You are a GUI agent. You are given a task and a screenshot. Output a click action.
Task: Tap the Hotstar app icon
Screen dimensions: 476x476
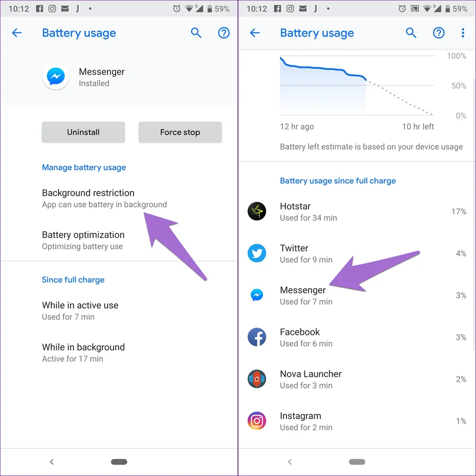click(x=257, y=211)
